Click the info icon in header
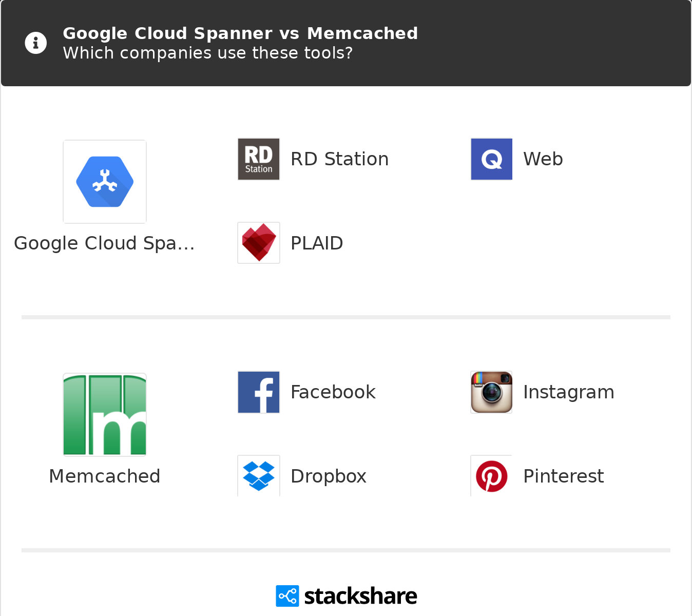 pyautogui.click(x=35, y=43)
